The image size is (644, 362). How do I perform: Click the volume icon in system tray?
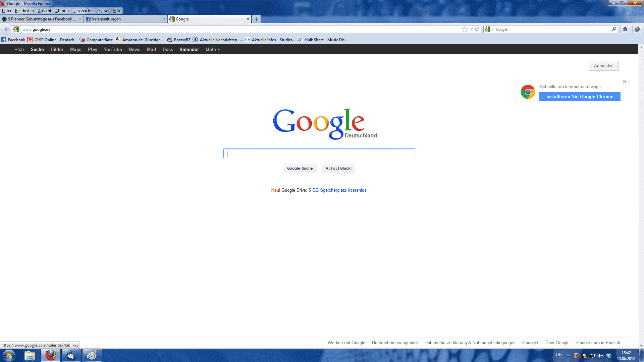[600, 356]
